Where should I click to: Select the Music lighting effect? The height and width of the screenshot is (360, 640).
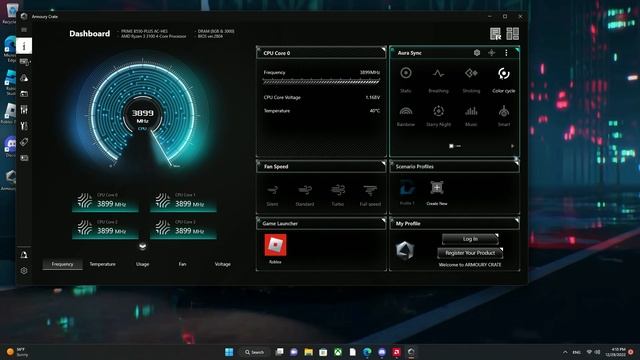pos(471,116)
